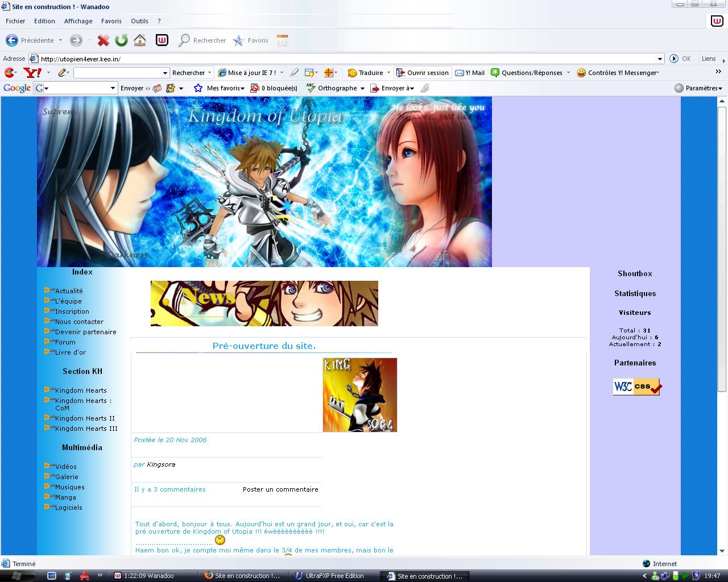Switch to 1:22:09 Wanadoo taskbar button
Screen dimensions: 728x582
(152, 576)
